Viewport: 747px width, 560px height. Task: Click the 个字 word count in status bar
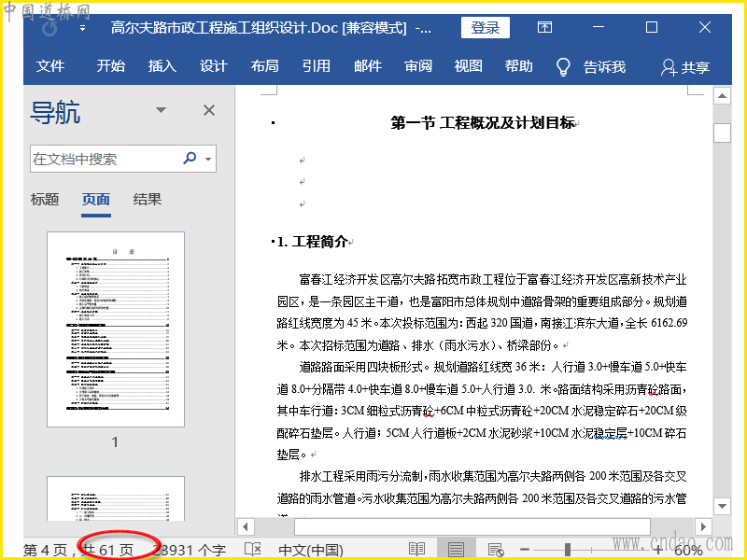coord(189,550)
